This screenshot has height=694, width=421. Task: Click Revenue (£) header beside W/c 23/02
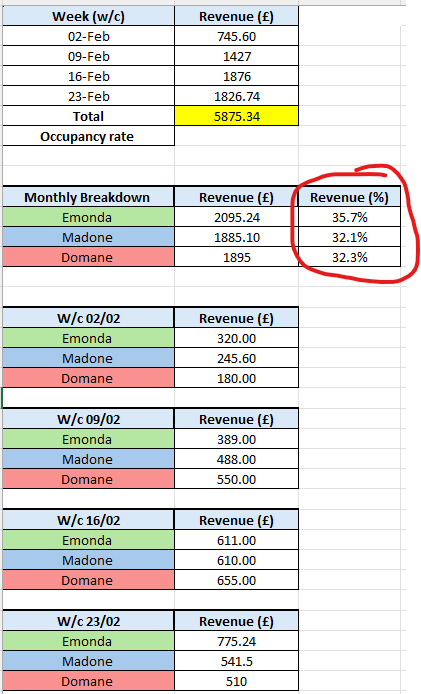[236, 621]
